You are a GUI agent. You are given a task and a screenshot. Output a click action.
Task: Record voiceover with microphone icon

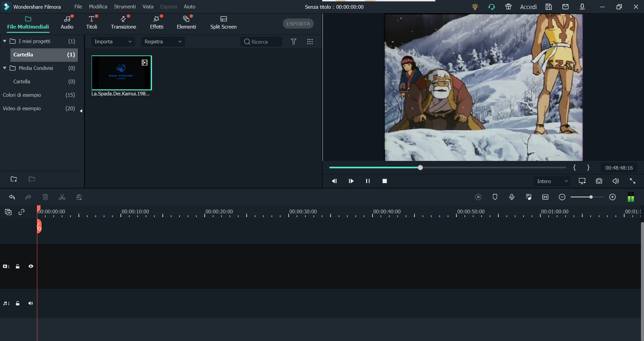click(512, 197)
